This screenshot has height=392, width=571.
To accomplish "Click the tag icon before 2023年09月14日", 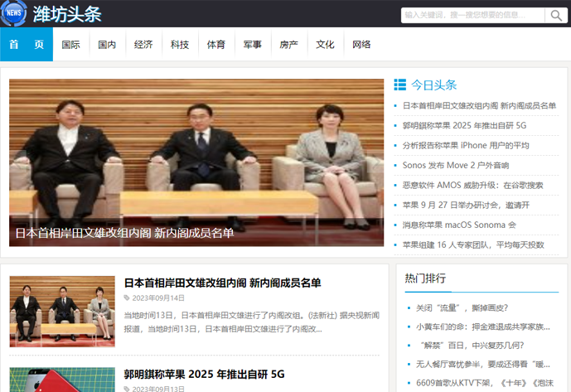I will pos(127,298).
